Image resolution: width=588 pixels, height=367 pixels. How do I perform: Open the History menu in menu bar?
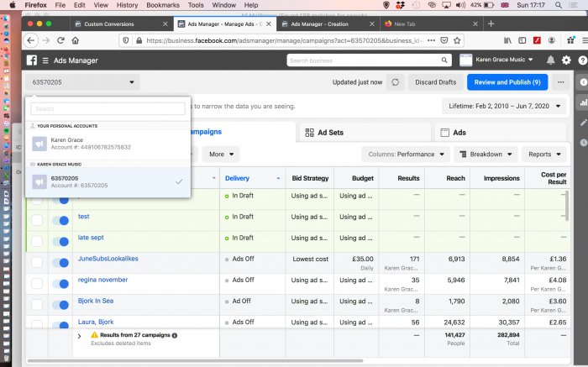pyautogui.click(x=127, y=5)
